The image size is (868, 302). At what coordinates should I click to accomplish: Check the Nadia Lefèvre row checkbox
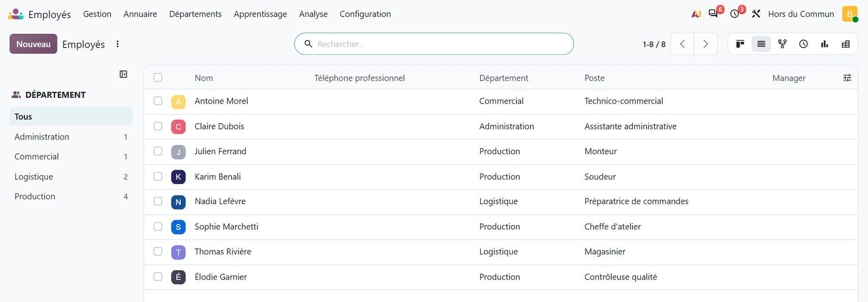[x=158, y=201]
